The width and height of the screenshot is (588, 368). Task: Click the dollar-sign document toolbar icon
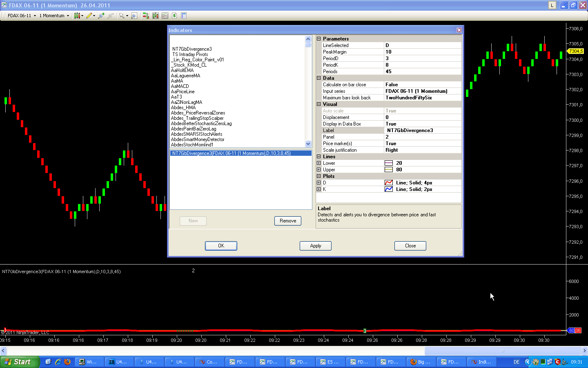[174, 16]
